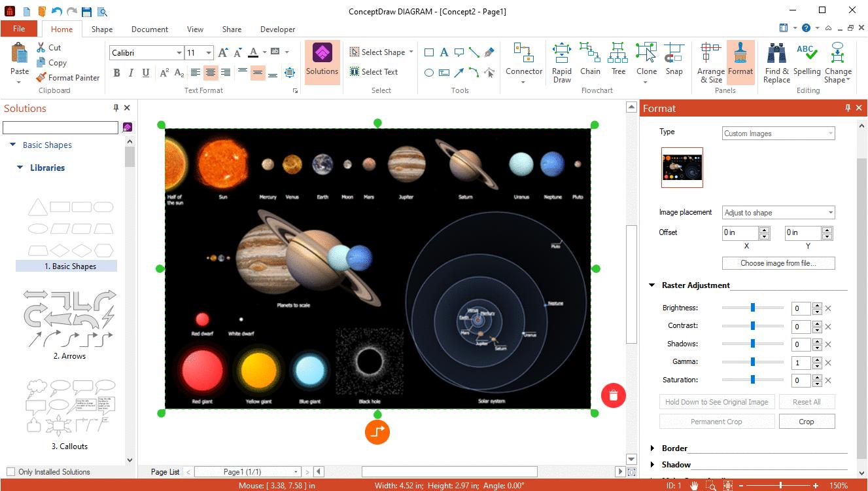Open the Calibri font name dropdown
Image resolution: width=868 pixels, height=491 pixels.
[179, 53]
